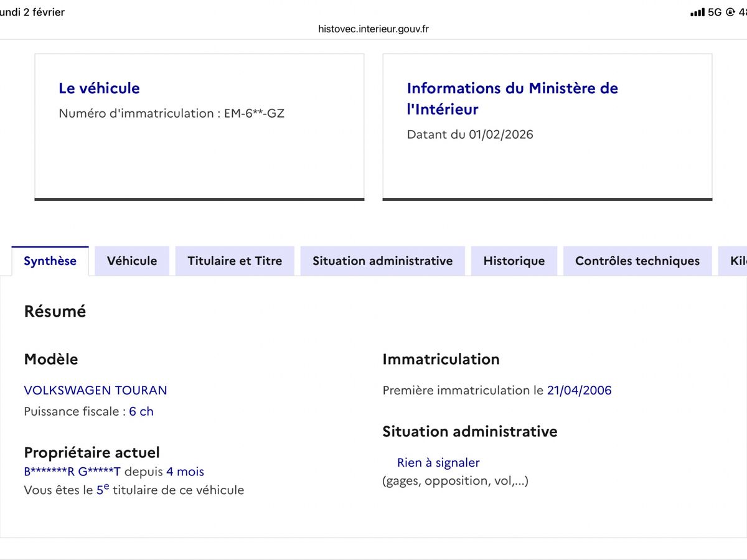Screen dimensions: 747x560
Task: Tap the 5G network indicator
Action: pyautogui.click(x=714, y=11)
